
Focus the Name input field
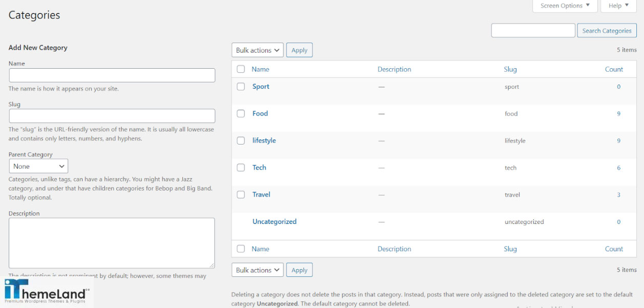[112, 75]
